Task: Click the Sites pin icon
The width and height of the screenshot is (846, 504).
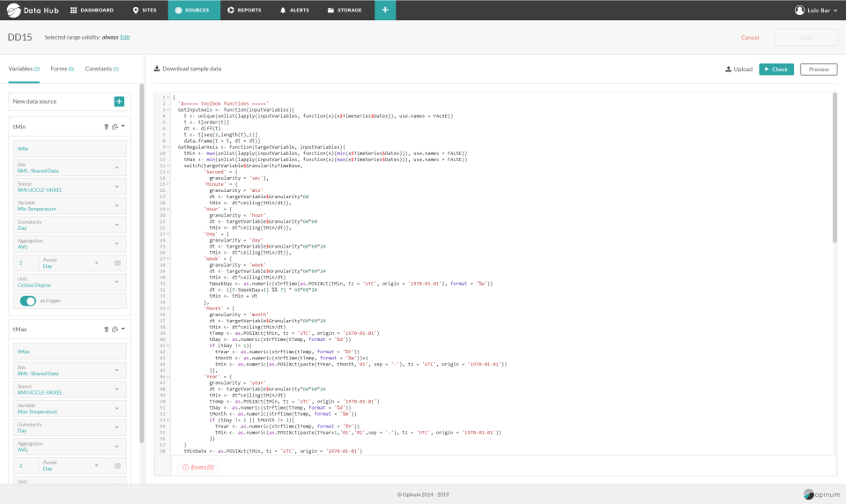Action: pos(136,11)
